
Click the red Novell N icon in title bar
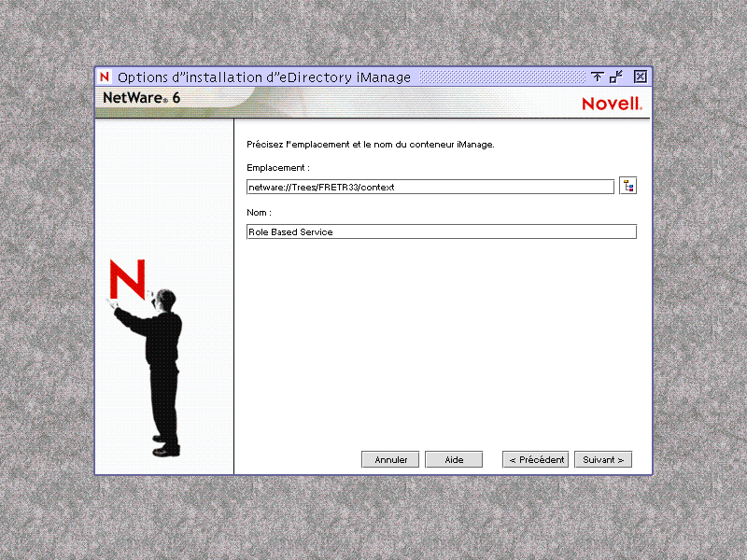pos(105,77)
